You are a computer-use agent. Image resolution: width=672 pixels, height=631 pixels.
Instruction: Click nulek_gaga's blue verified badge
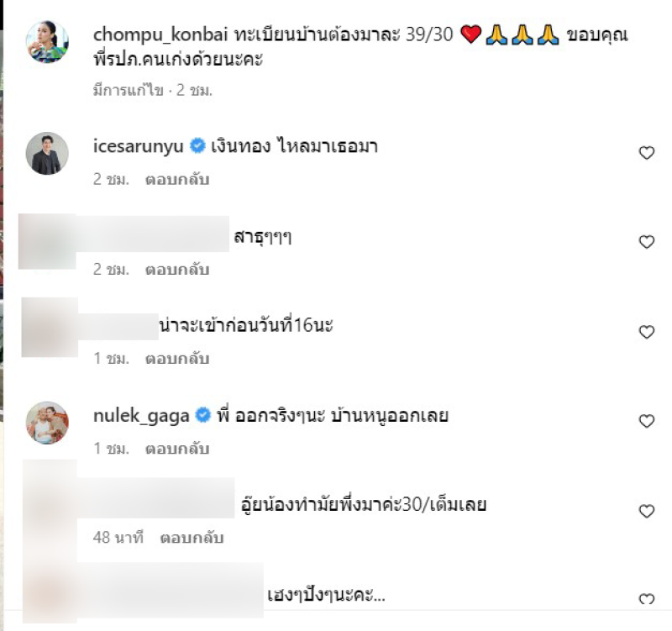202,415
